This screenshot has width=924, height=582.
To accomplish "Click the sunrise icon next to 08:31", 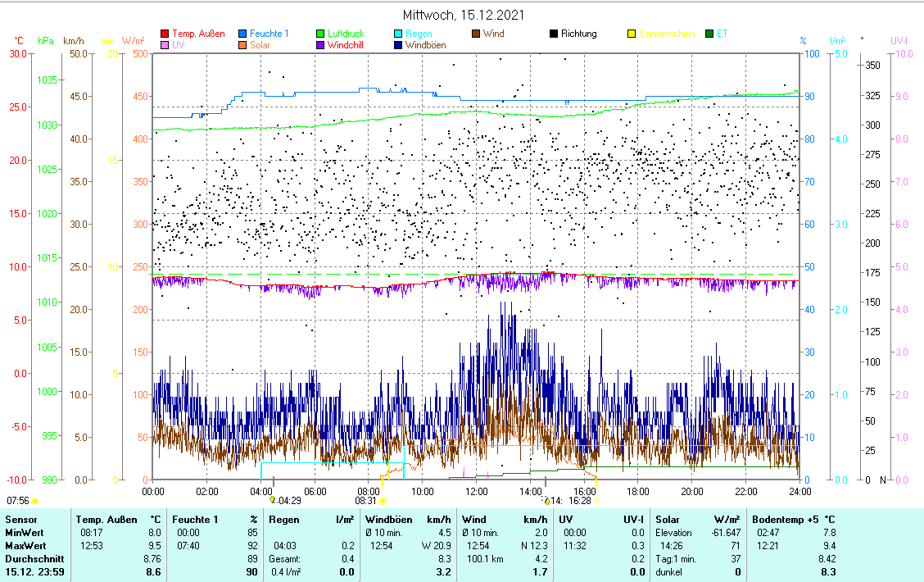I will point(383,500).
